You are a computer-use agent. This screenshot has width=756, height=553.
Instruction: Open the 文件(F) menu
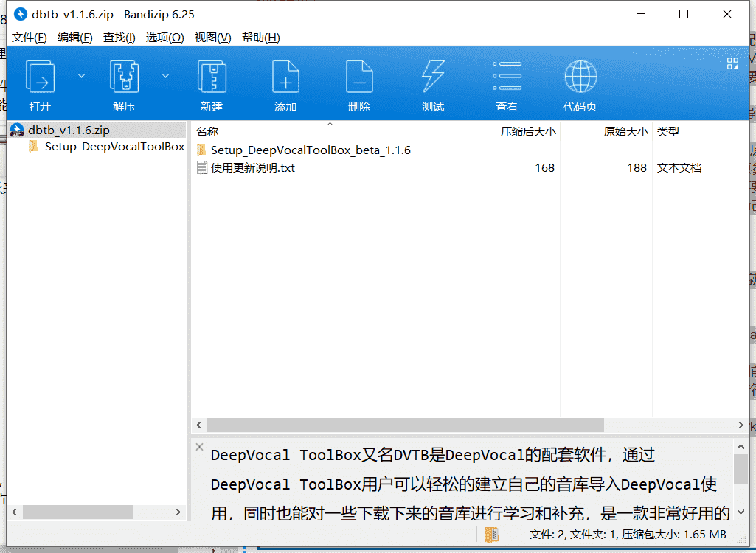click(x=30, y=37)
